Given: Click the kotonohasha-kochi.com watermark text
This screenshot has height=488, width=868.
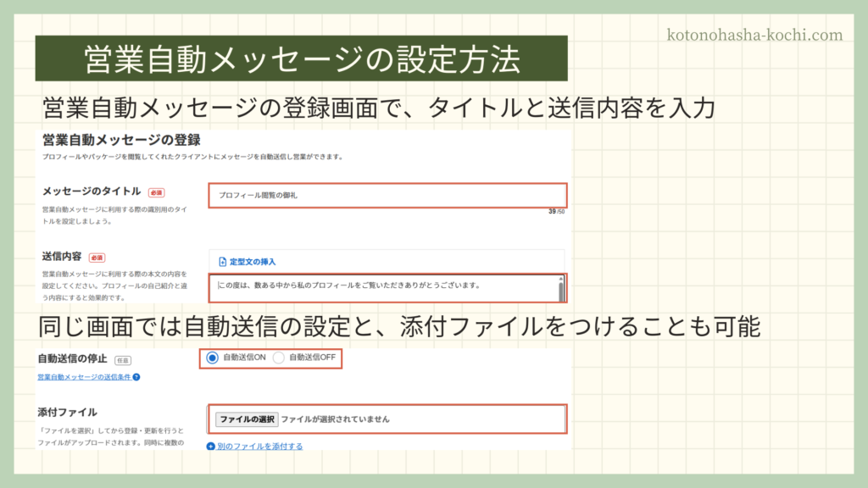Looking at the screenshot, I should pyautogui.click(x=755, y=35).
